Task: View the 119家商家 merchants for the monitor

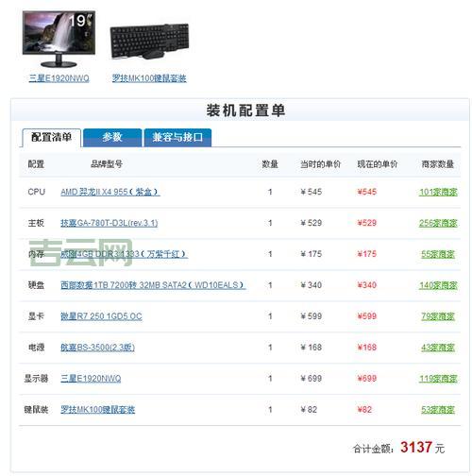Action: point(438,379)
